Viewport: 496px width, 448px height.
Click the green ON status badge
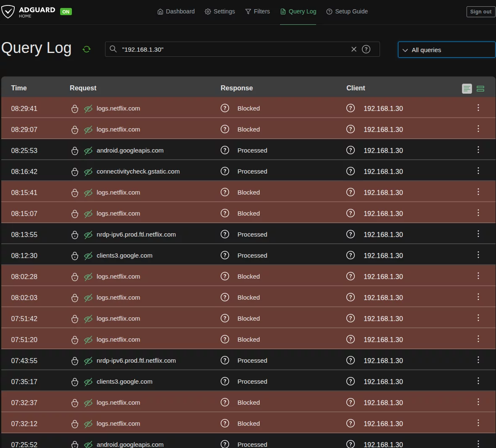66,12
